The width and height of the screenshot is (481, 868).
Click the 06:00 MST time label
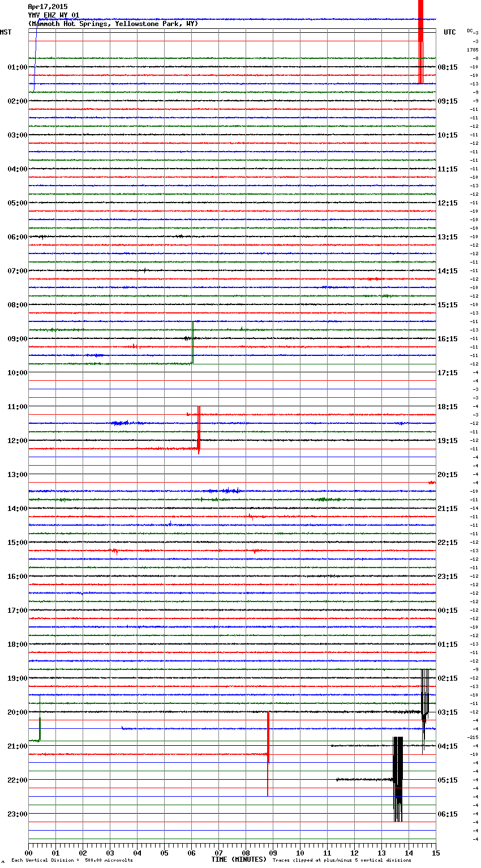click(x=18, y=237)
